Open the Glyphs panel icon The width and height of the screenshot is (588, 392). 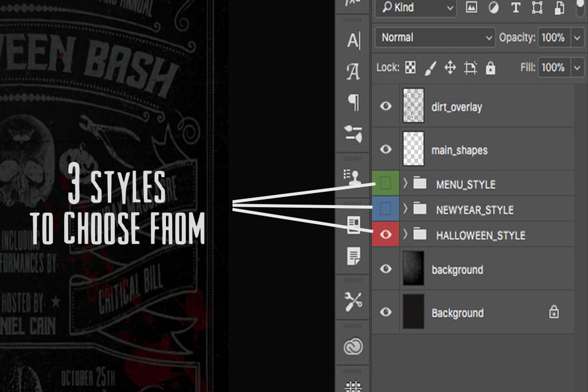(353, 72)
